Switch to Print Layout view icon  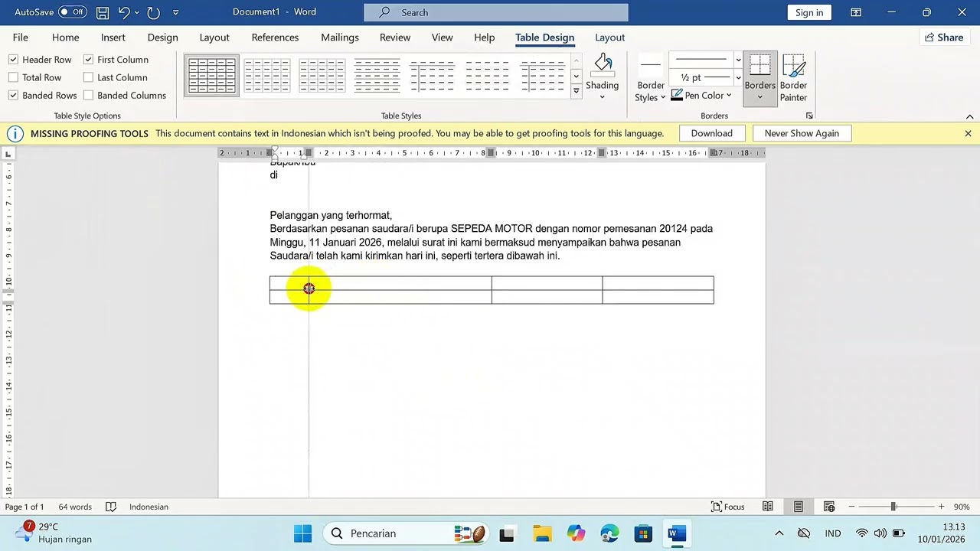click(799, 507)
